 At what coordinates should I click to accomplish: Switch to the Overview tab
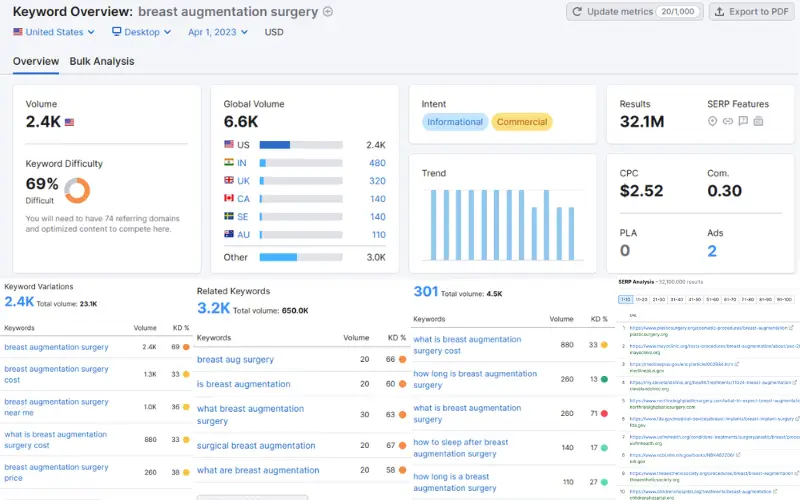pos(36,61)
